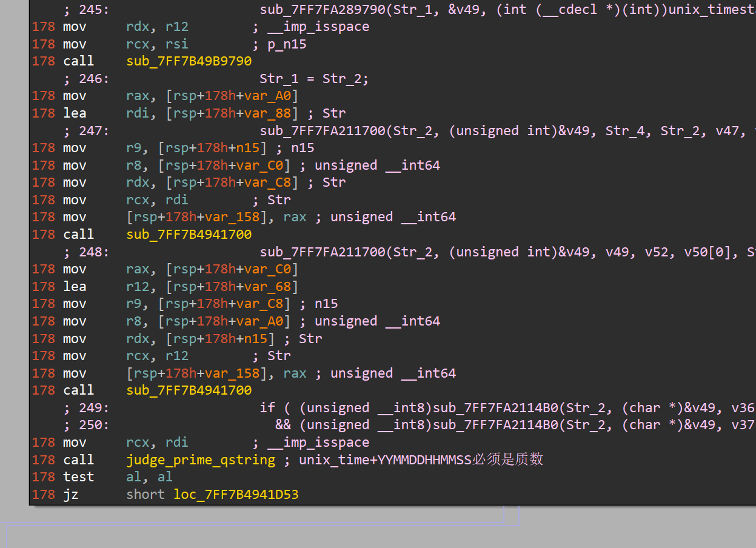Select the jump target loc_7FF7B4941D53
756x548 pixels.
point(236,495)
